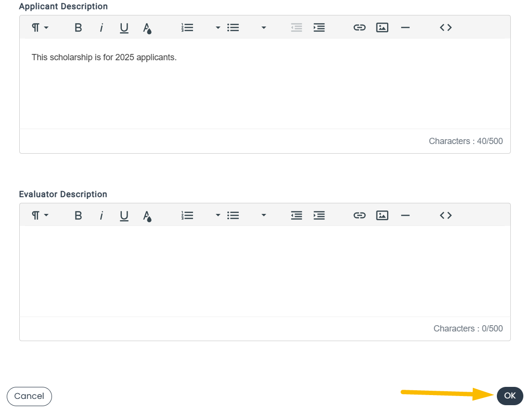Confirm with the OK button

click(509, 396)
